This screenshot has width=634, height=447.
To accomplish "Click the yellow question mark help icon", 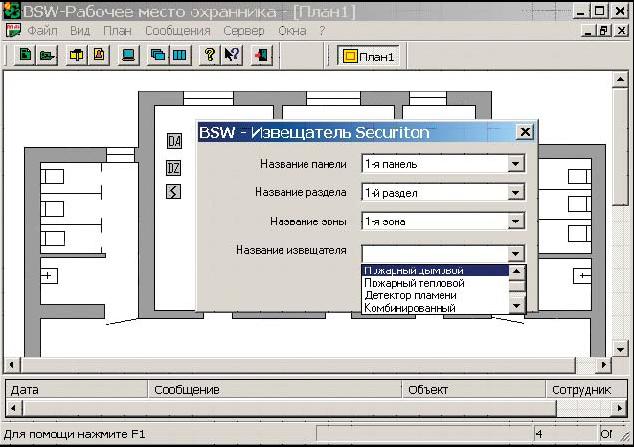I will coord(209,55).
